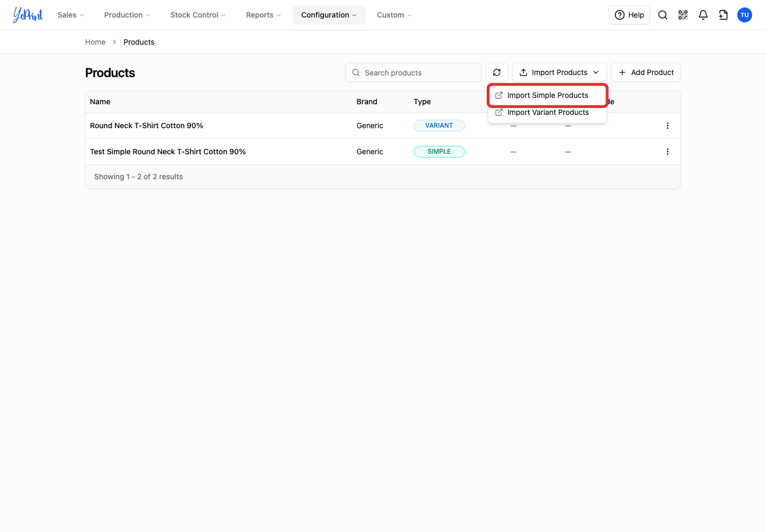
Task: Click the Type column header
Action: pos(422,102)
